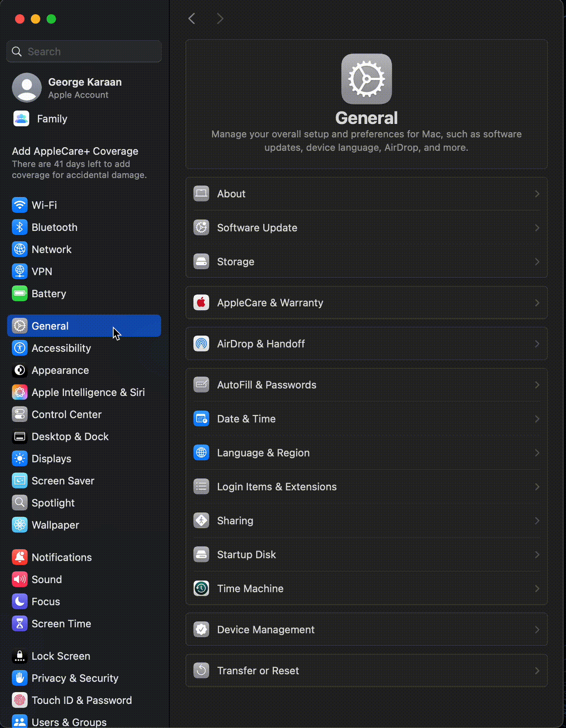Image resolution: width=566 pixels, height=728 pixels.
Task: Click the George Karaan avatar picture
Action: tap(27, 88)
